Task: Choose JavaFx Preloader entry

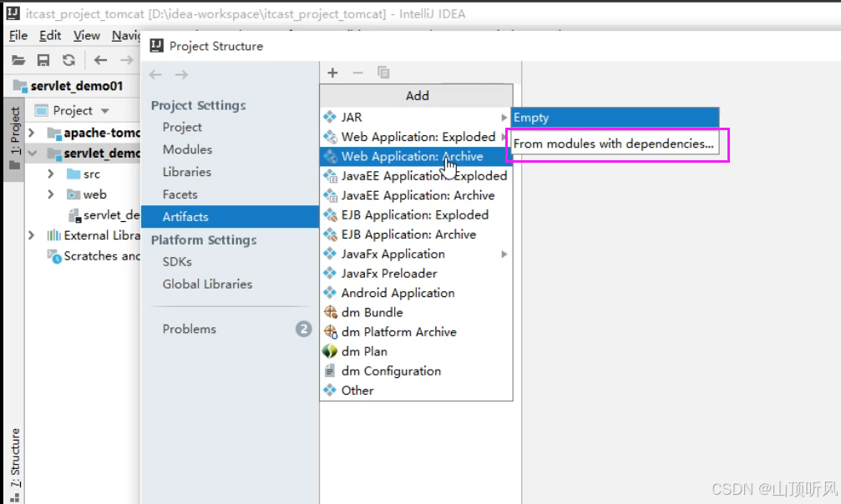Action: coord(416,274)
